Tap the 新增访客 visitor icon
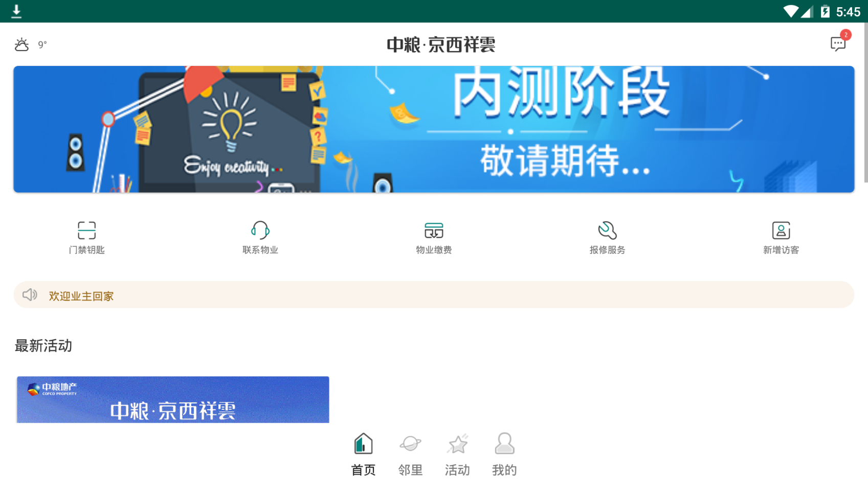The height and width of the screenshot is (488, 868). (781, 230)
